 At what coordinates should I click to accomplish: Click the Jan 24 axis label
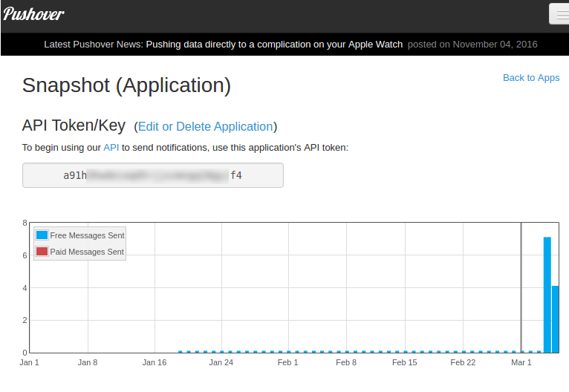point(221,362)
